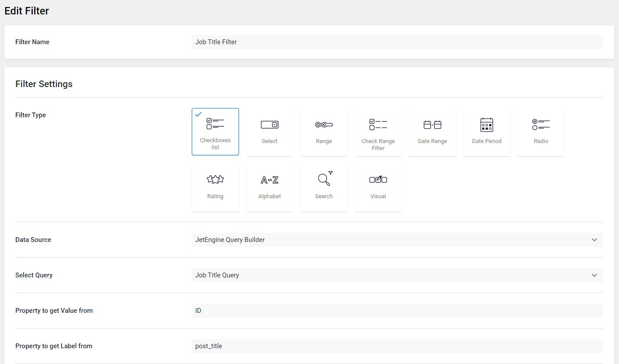Pick the Range filter type

click(324, 133)
